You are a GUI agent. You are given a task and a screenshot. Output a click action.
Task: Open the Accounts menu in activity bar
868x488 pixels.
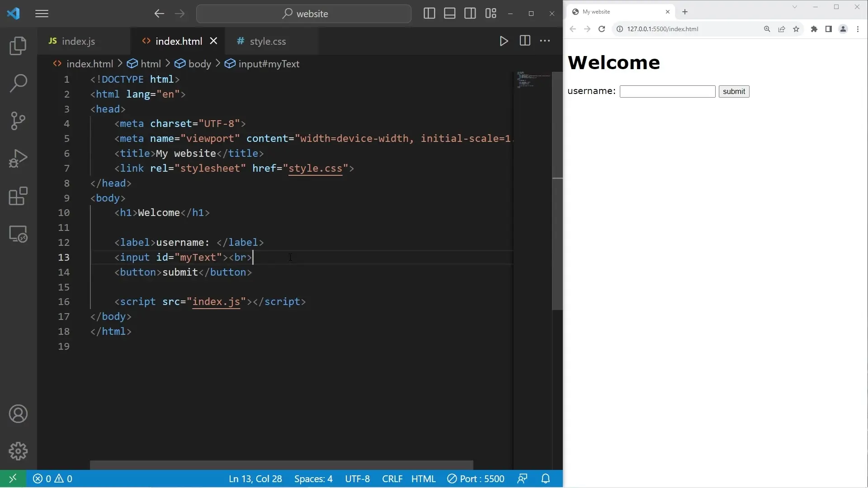click(18, 414)
